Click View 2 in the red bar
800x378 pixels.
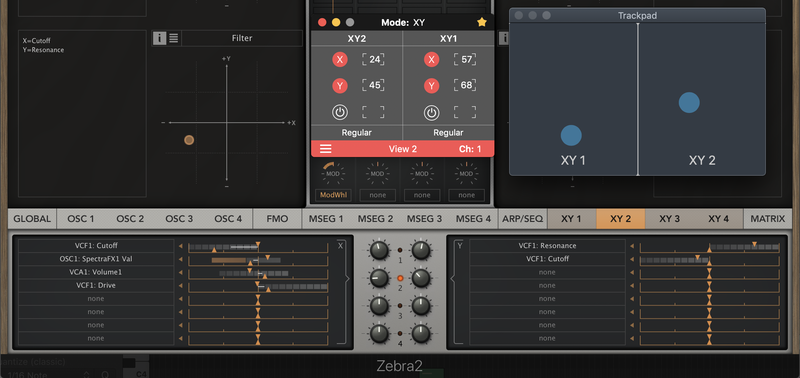pos(403,149)
